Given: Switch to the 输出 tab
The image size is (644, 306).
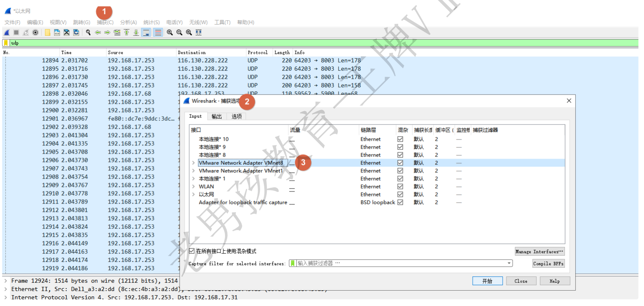Looking at the screenshot, I should (x=217, y=117).
